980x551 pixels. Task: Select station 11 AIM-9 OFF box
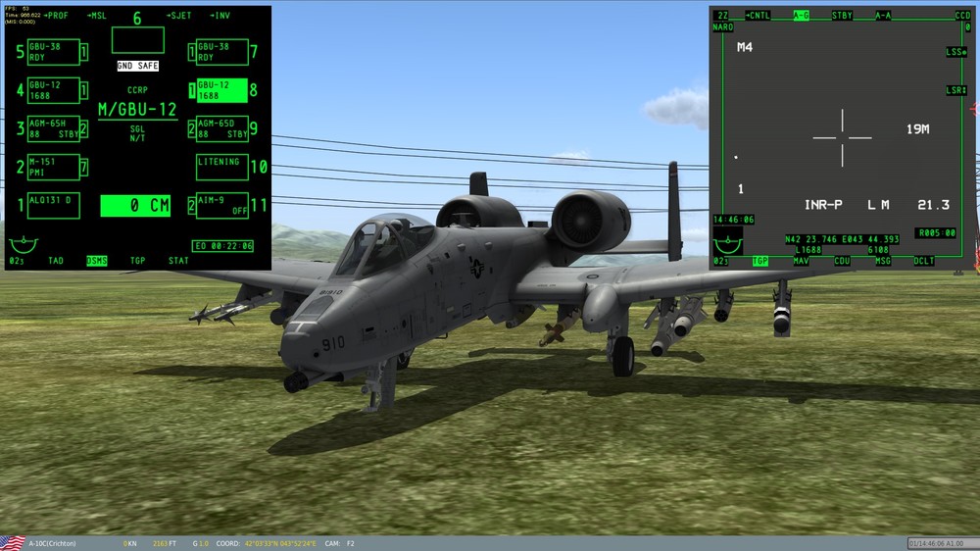pyautogui.click(x=221, y=205)
